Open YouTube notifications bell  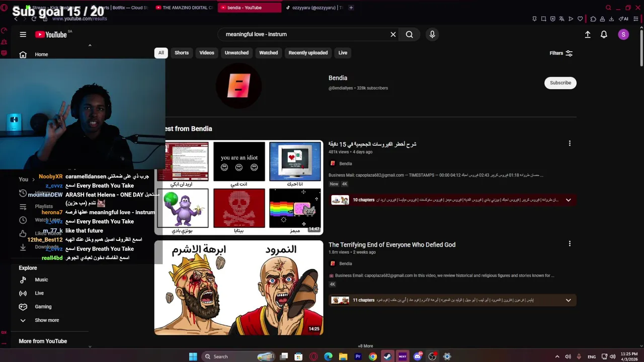coord(604,34)
